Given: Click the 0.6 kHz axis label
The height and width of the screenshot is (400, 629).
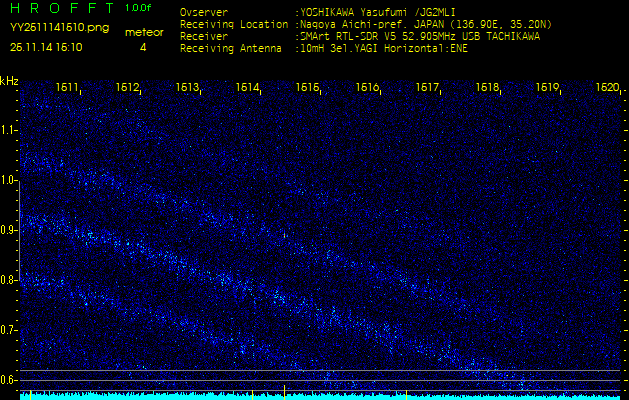Looking at the screenshot, I should [8, 380].
